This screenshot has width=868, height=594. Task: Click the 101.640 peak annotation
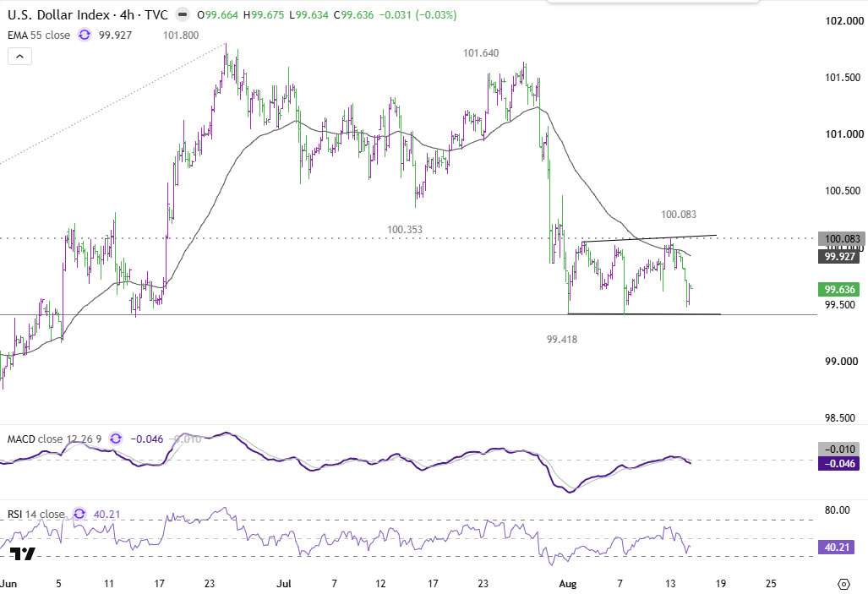tap(481, 53)
